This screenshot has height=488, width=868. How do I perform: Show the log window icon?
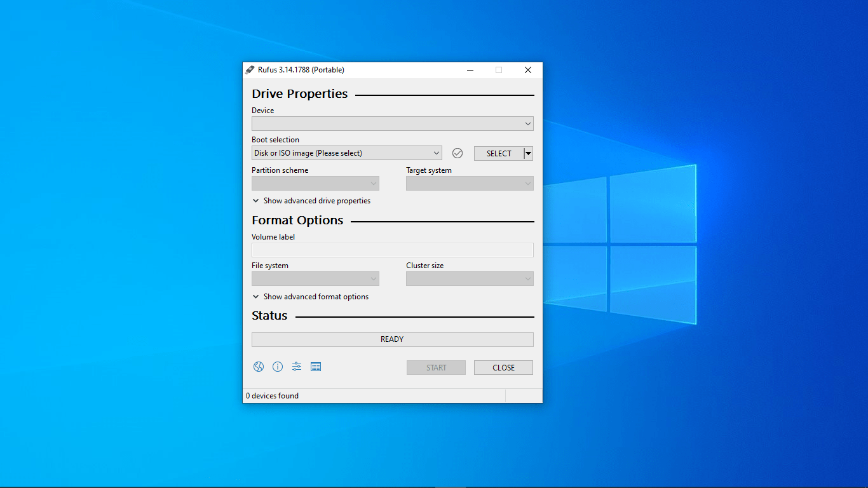(316, 367)
